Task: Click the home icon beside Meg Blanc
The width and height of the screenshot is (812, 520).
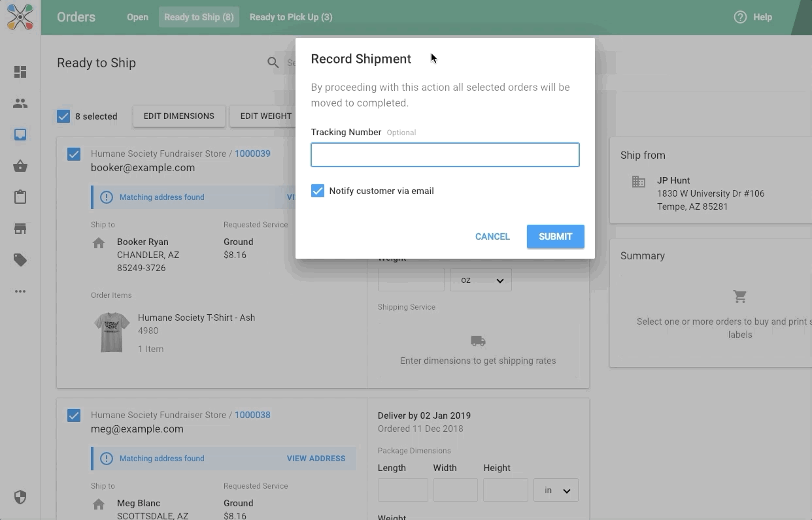Action: 99,504
